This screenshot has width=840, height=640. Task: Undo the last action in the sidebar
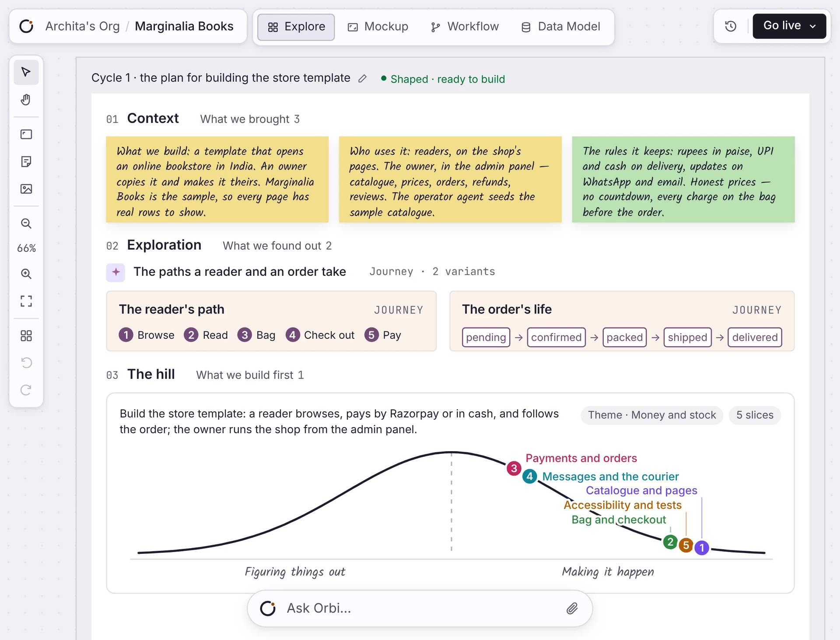point(26,363)
